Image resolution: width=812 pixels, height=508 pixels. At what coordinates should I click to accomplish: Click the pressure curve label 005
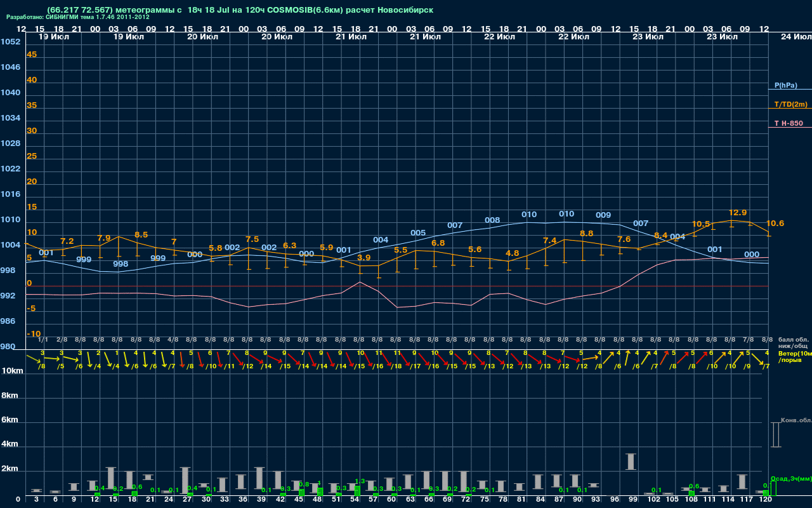pyautogui.click(x=418, y=233)
